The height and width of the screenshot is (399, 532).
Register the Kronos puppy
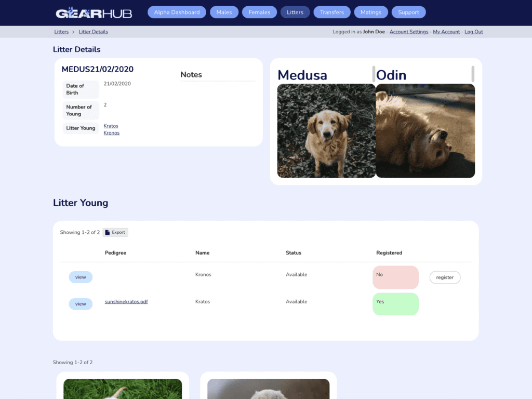coord(445,277)
